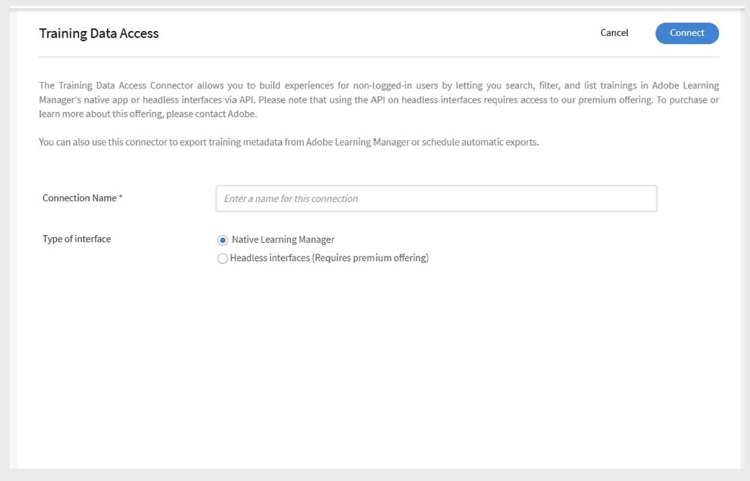Click the 'Headless interfaces (Requires premium offering)' label text

pos(329,258)
